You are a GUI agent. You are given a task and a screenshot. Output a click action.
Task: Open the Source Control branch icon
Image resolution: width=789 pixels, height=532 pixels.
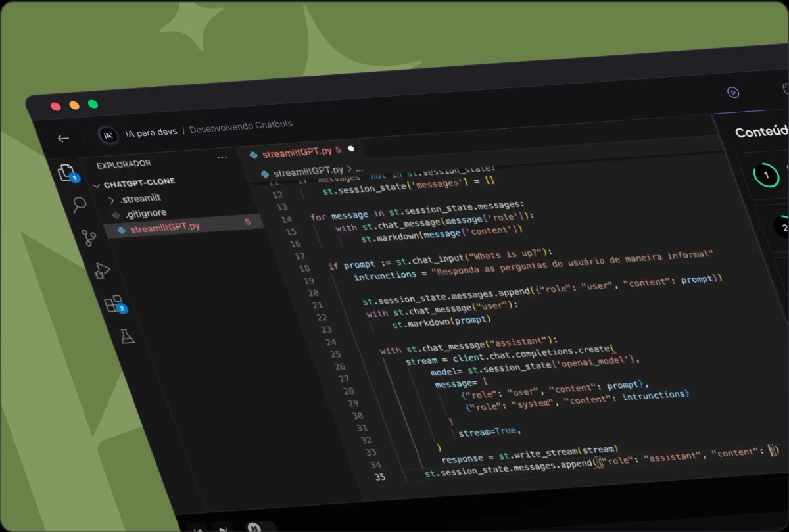click(89, 237)
